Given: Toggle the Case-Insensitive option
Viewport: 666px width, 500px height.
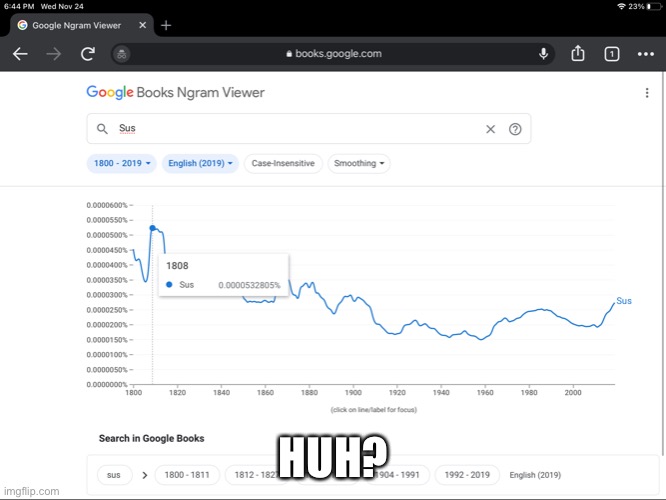Looking at the screenshot, I should tap(283, 164).
